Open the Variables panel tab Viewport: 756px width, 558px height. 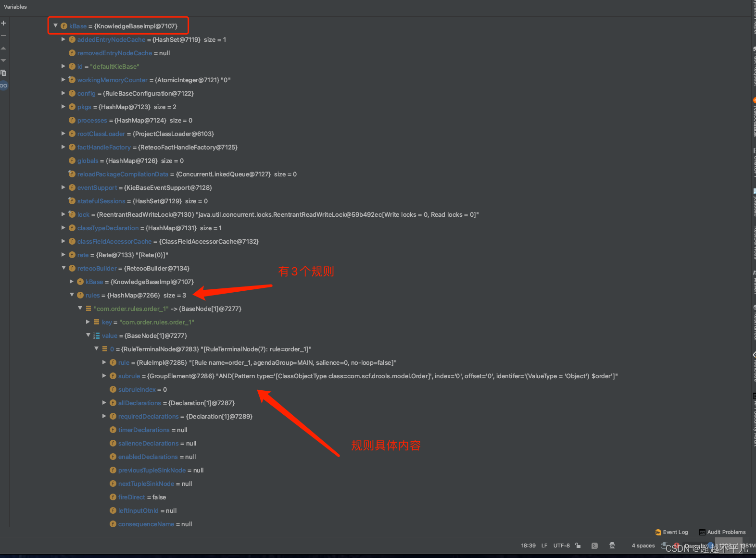point(15,7)
